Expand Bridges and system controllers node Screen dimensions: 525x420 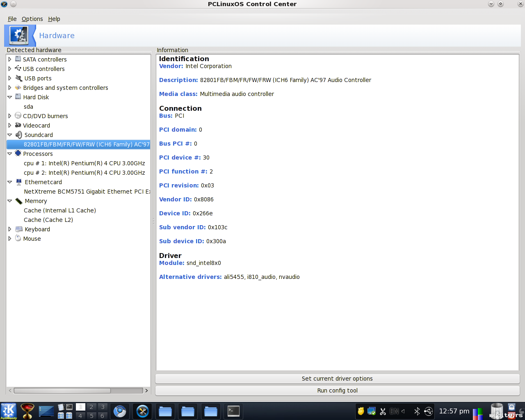[x=10, y=87]
